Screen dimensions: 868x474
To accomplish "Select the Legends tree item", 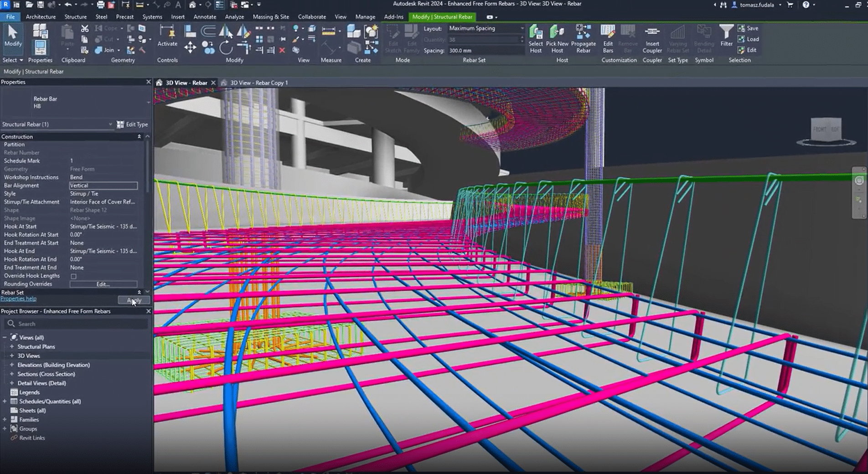I will point(29,392).
